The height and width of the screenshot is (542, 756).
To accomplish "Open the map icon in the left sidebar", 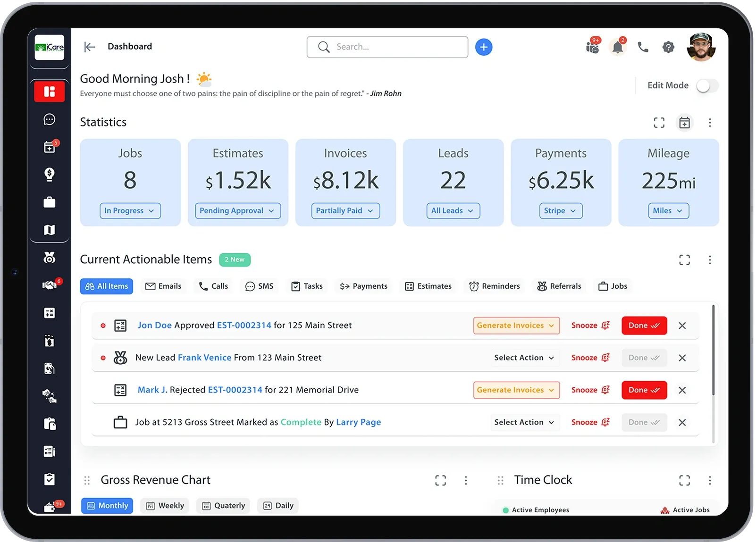I will coord(49,230).
